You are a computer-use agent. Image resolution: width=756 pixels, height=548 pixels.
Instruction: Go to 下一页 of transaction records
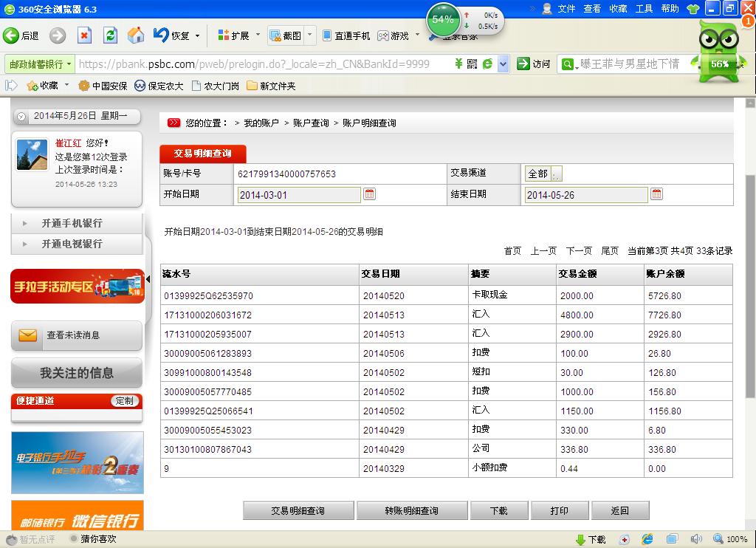[579, 251]
